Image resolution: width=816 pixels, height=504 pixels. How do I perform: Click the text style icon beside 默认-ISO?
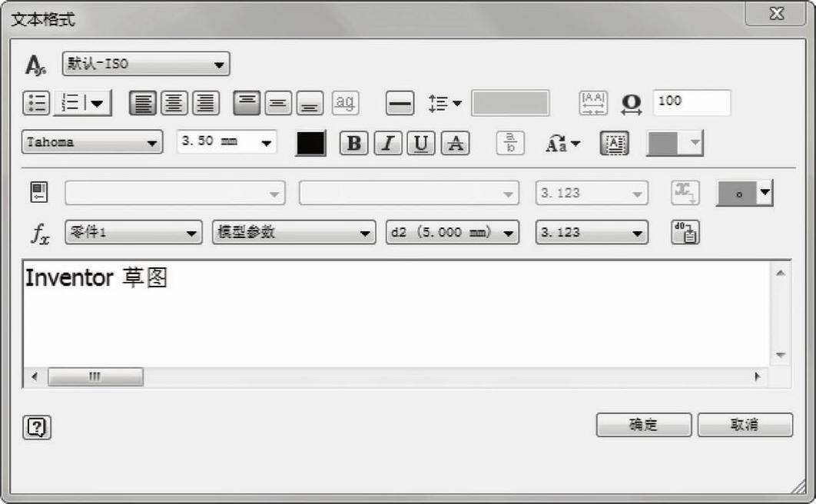coord(35,65)
